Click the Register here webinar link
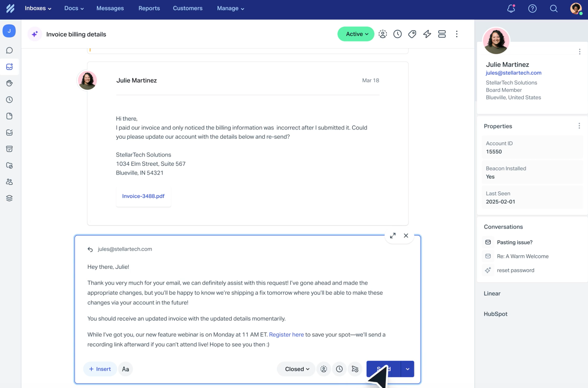This screenshot has width=588, height=388. click(286, 334)
